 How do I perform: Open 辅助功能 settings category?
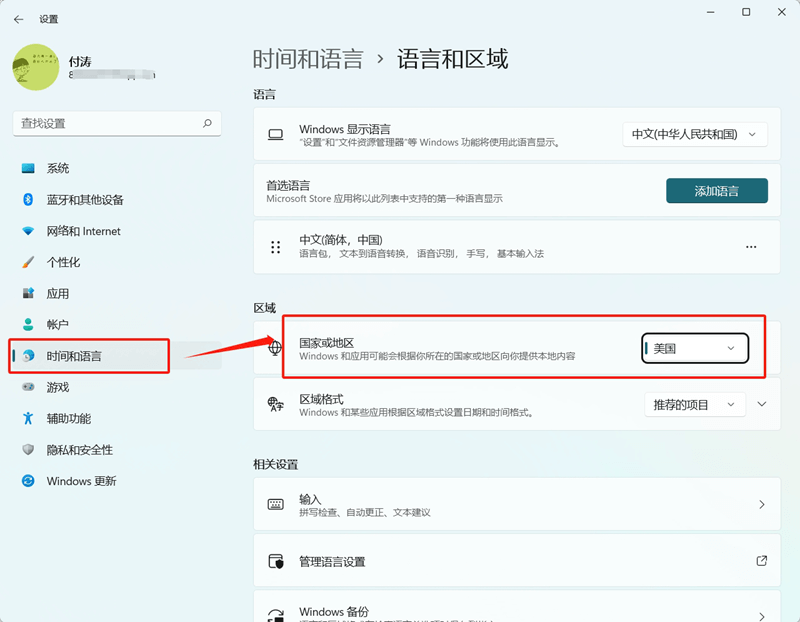tap(117, 418)
